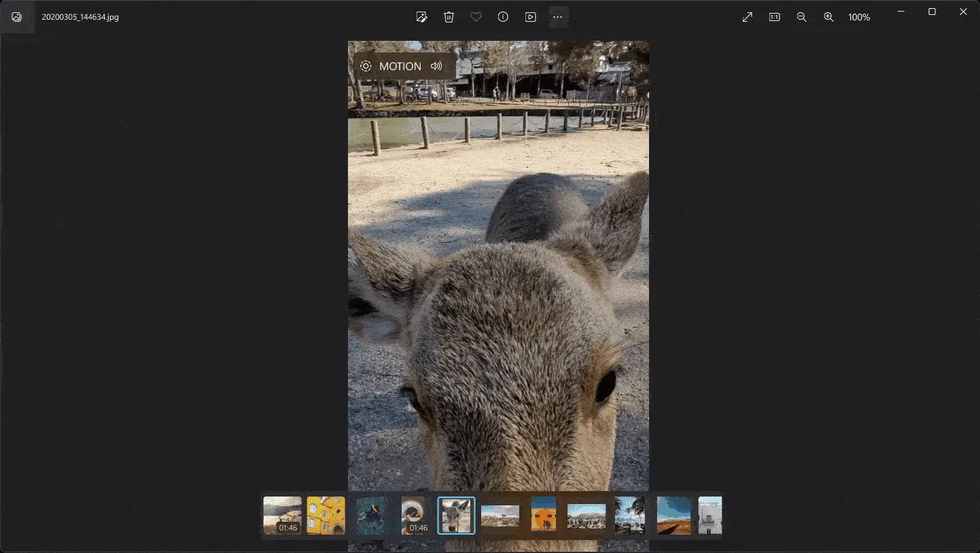
Task: Show image at actual size 1:1
Action: point(774,17)
